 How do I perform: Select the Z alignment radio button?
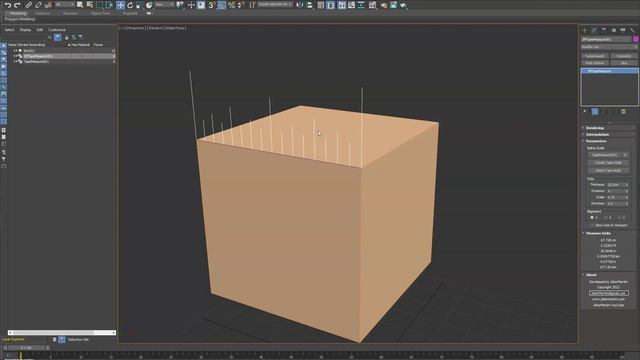pos(619,218)
